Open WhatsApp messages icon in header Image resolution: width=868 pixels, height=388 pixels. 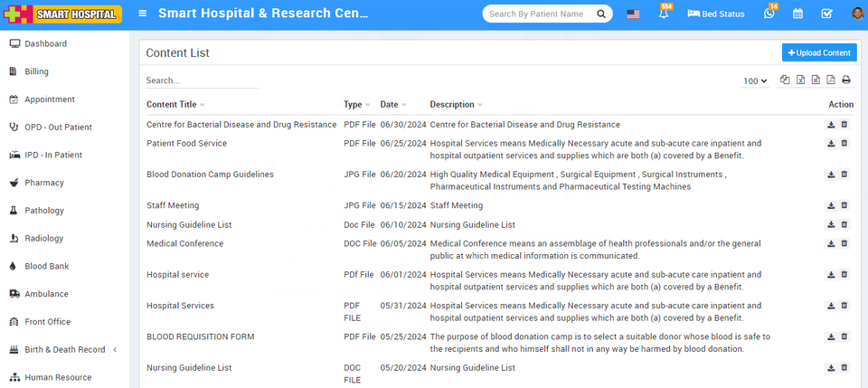(769, 14)
